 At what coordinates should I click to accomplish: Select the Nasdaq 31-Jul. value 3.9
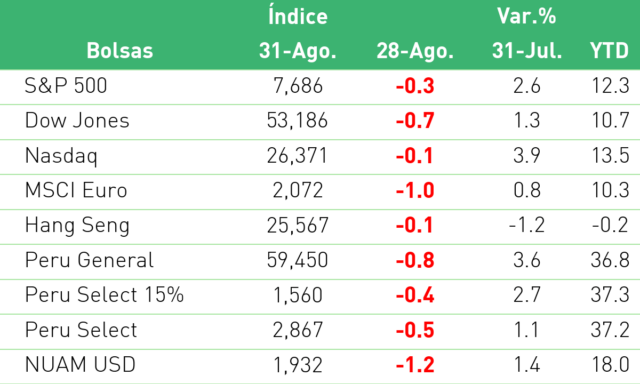(x=527, y=155)
